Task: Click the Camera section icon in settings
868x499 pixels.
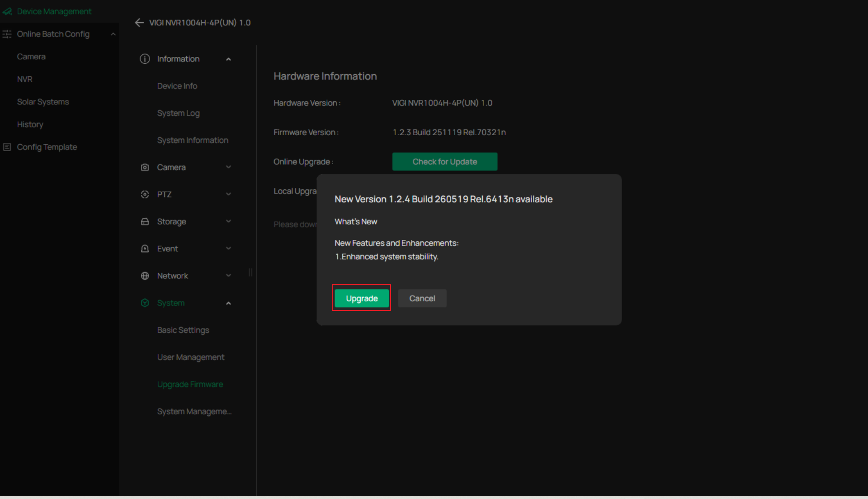Action: pyautogui.click(x=145, y=167)
